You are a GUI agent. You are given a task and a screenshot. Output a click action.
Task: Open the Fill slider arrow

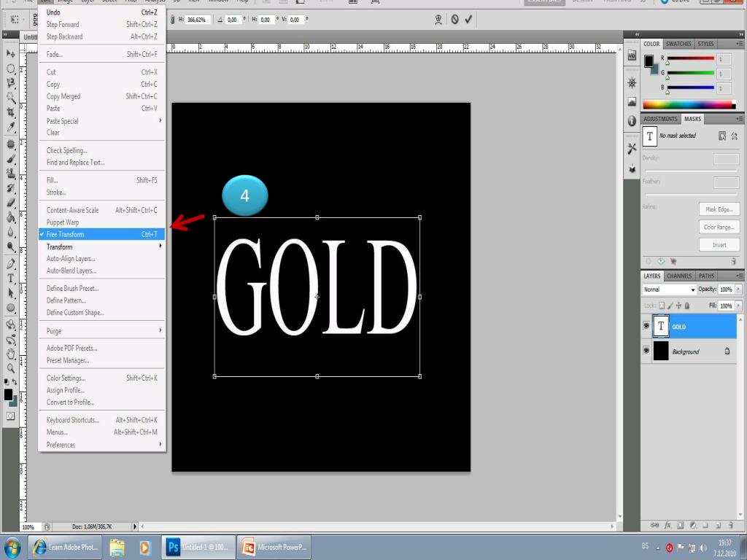[x=738, y=306]
